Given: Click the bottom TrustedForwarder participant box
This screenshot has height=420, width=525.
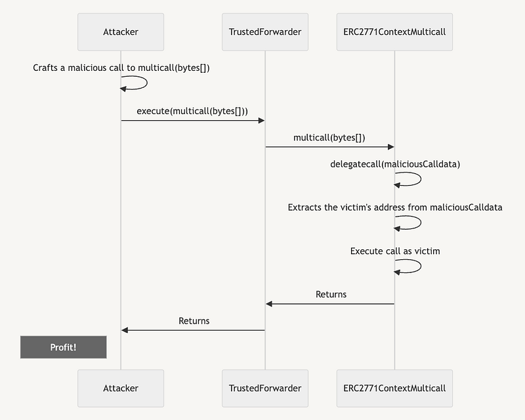Looking at the screenshot, I should click(x=265, y=388).
